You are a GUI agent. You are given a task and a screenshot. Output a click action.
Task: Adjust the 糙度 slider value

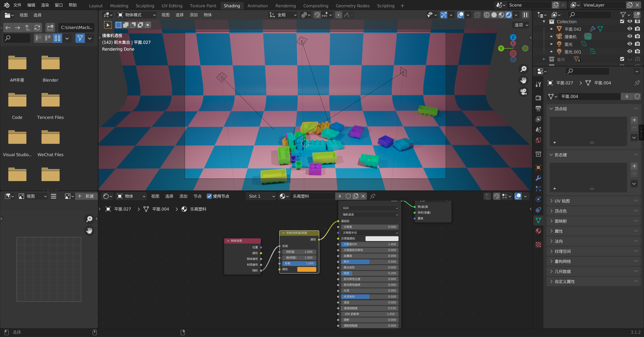click(x=370, y=273)
